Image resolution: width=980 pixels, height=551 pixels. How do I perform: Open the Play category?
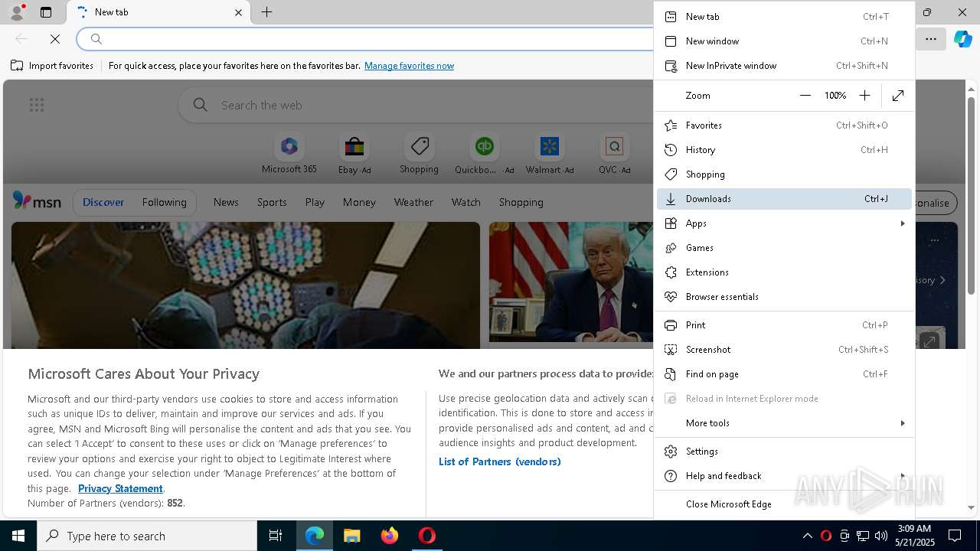(315, 202)
